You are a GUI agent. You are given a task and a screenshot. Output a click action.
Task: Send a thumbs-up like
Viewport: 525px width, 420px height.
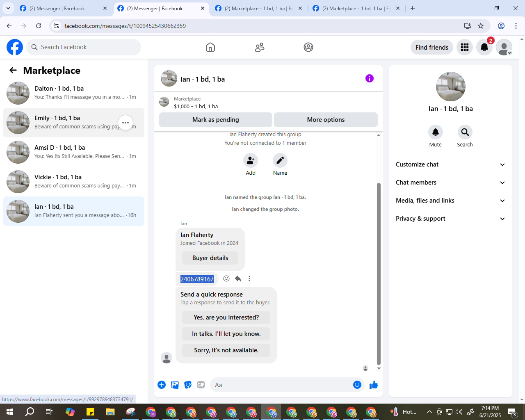(x=374, y=385)
